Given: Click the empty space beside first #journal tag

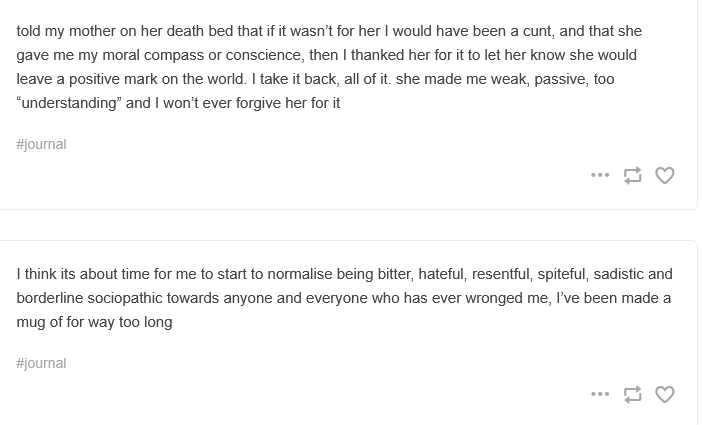Looking at the screenshot, I should [300, 145].
